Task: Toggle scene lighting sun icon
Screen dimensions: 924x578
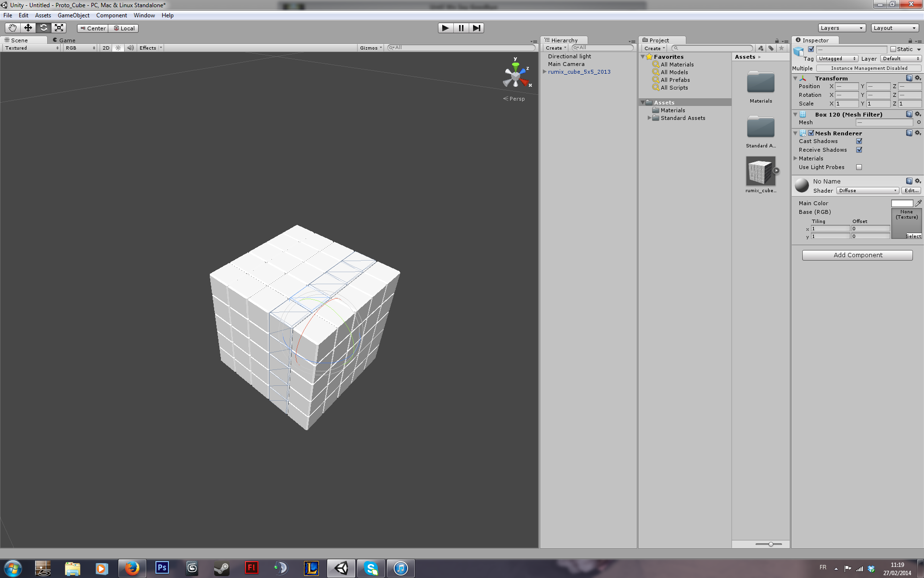Action: click(118, 48)
